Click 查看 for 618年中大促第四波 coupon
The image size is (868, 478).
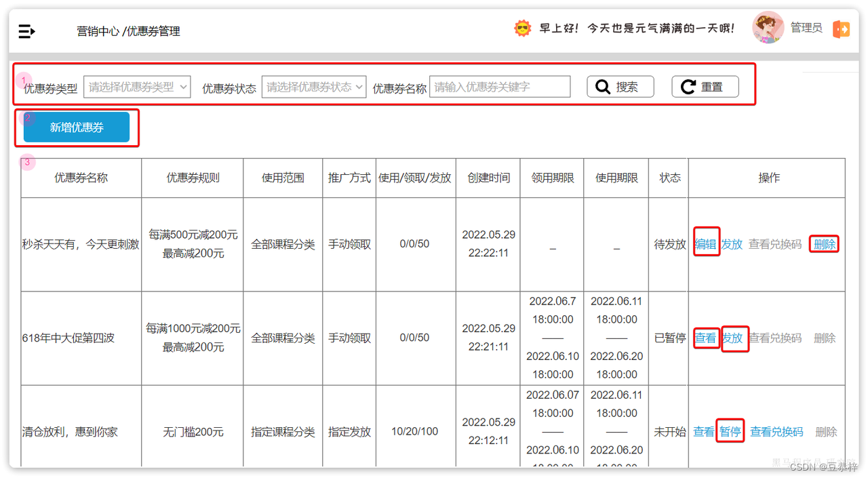(x=706, y=338)
